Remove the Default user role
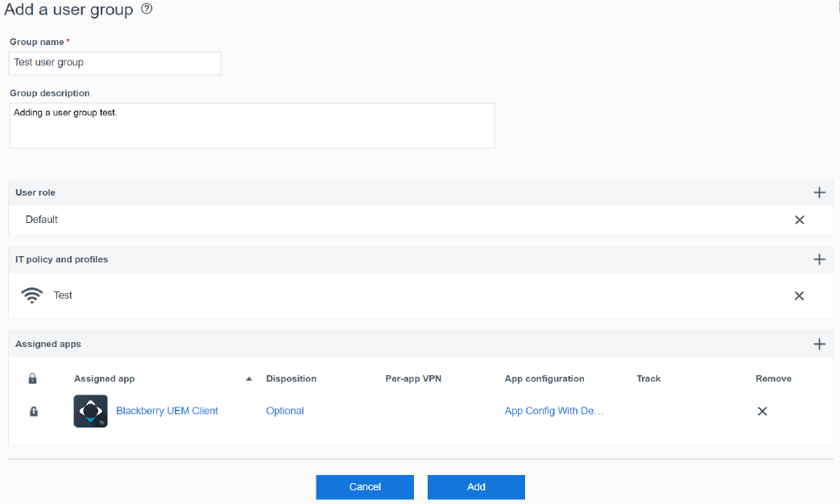This screenshot has width=840, height=504. pyautogui.click(x=799, y=220)
